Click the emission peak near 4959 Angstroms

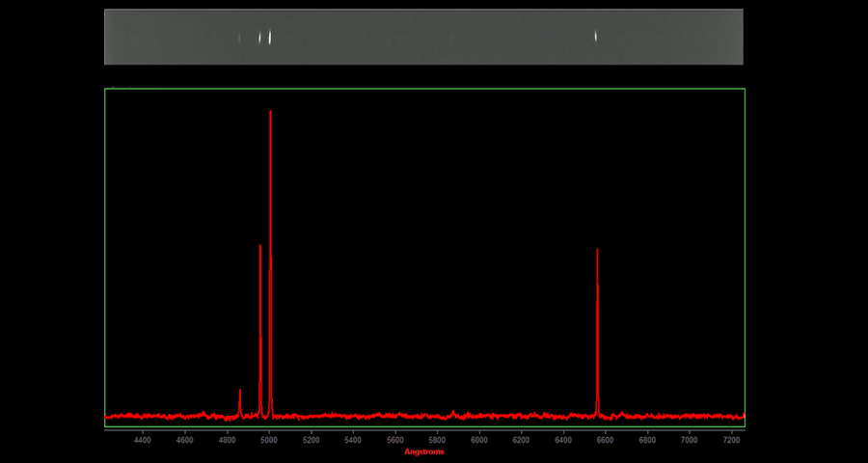(x=260, y=246)
